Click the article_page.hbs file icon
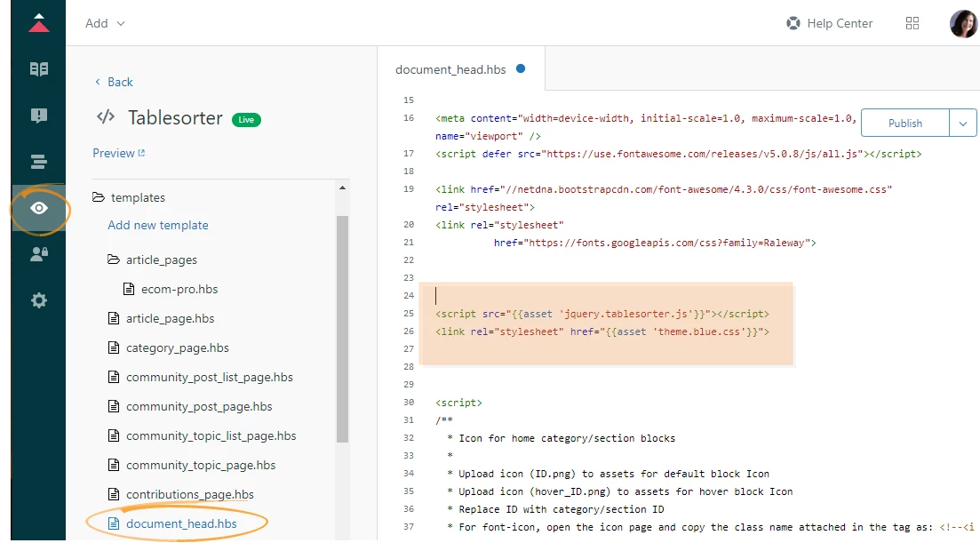 click(x=114, y=318)
